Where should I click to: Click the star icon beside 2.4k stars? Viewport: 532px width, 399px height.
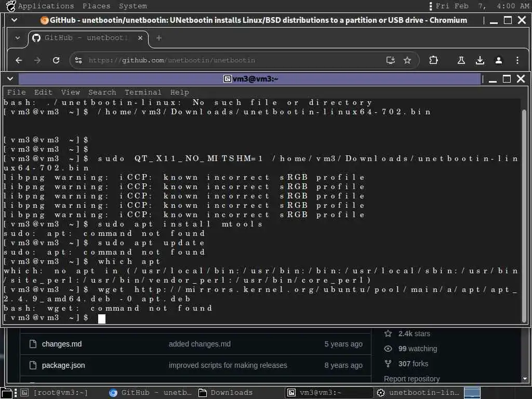pos(388,334)
